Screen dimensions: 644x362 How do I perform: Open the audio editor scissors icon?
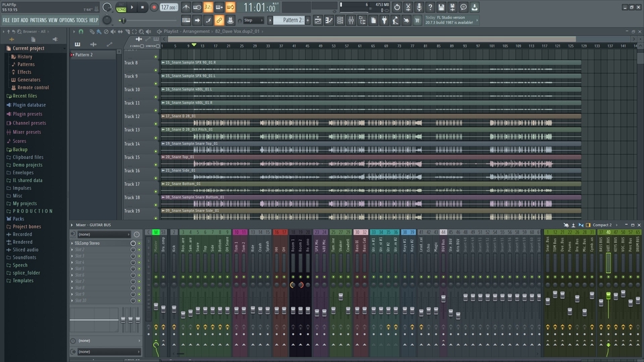point(408,7)
